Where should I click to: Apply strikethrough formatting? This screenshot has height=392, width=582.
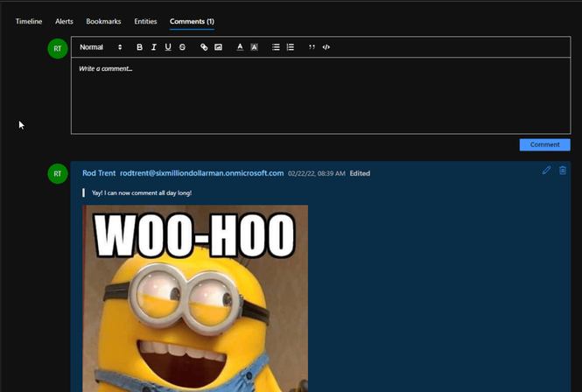click(x=182, y=47)
